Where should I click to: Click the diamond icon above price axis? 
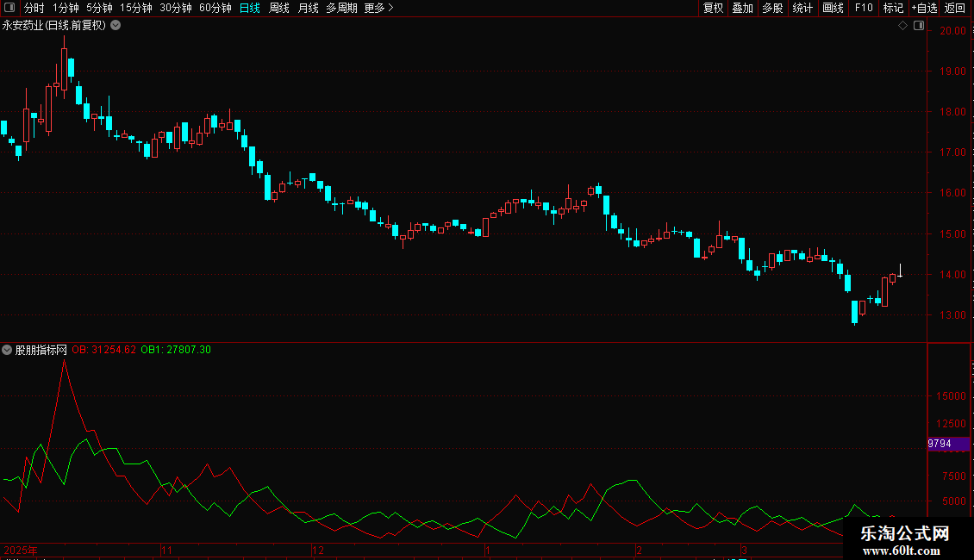(902, 26)
